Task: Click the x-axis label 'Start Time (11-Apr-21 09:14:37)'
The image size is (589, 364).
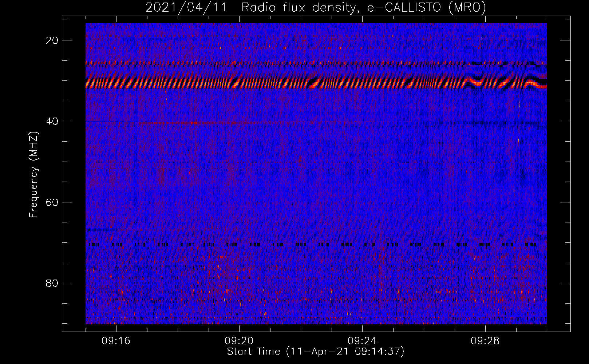Action: point(316,352)
